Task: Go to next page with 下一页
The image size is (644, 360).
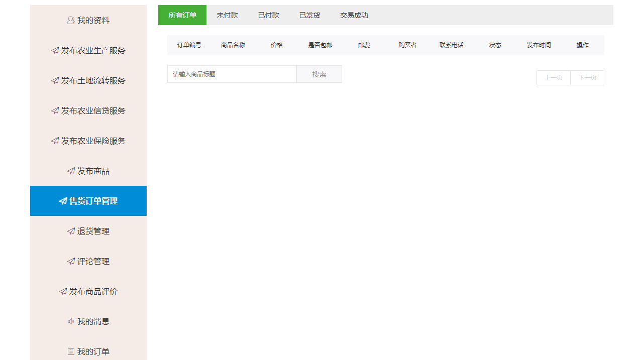Action: tap(587, 78)
